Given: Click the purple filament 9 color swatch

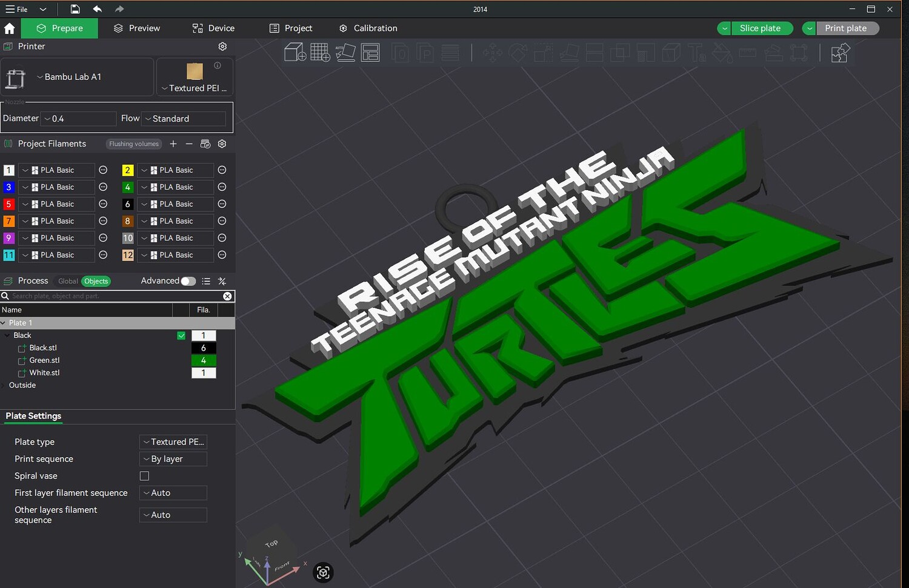Looking at the screenshot, I should [8, 238].
